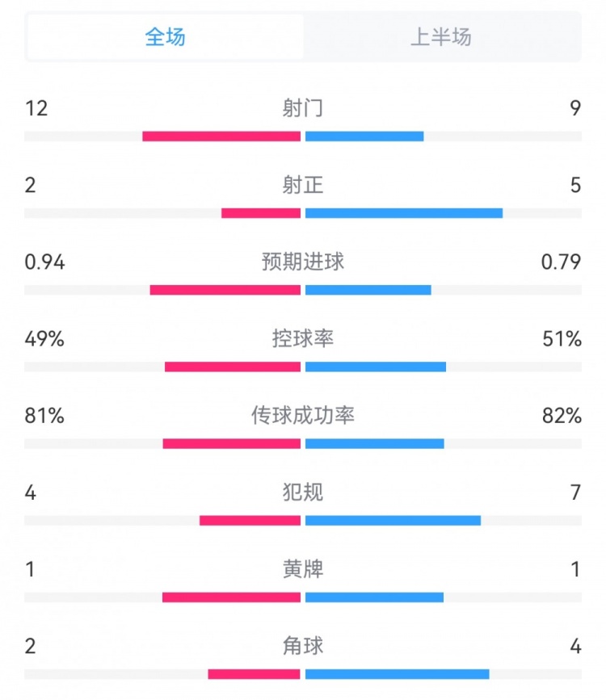Select the 犯规 stat label
Screen dimensions: 606x700
tap(302, 492)
